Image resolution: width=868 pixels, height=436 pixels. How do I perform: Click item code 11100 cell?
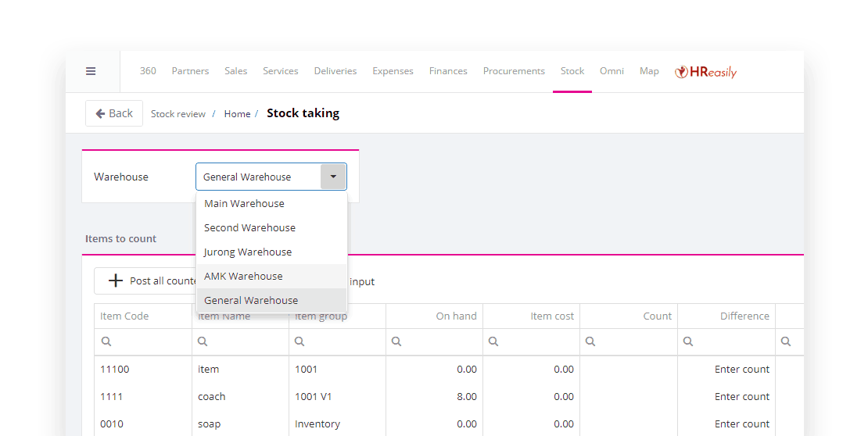143,370
